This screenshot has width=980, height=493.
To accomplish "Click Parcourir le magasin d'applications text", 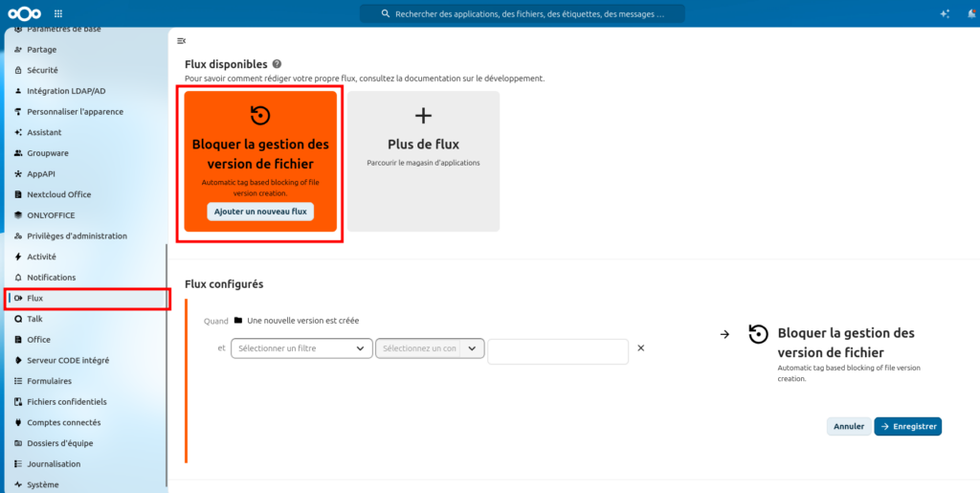I will click(424, 163).
